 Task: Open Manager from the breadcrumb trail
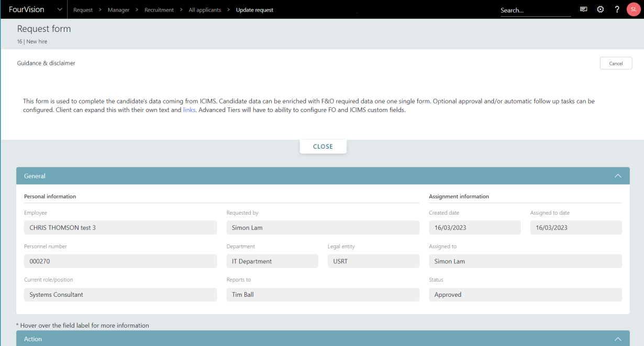click(x=118, y=9)
